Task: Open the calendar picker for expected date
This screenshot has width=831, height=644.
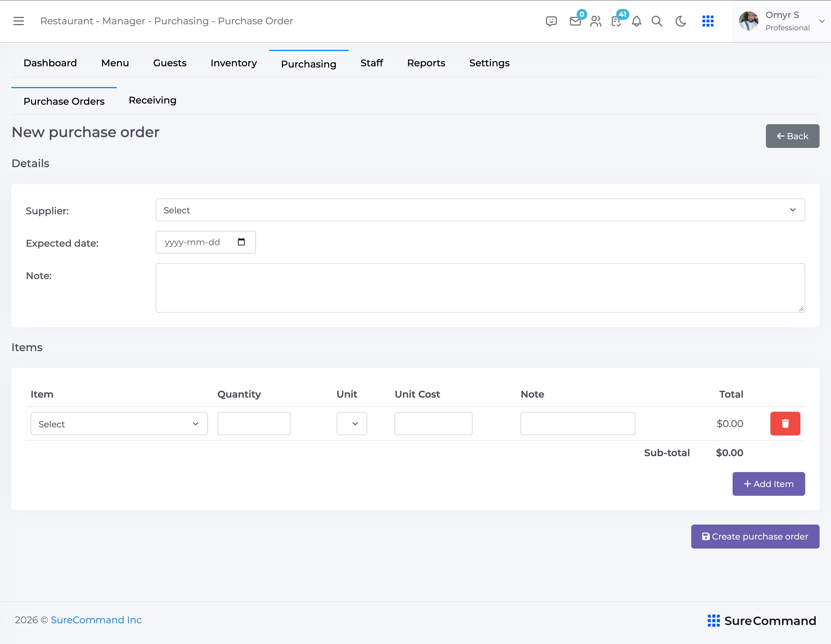Action: coord(241,242)
